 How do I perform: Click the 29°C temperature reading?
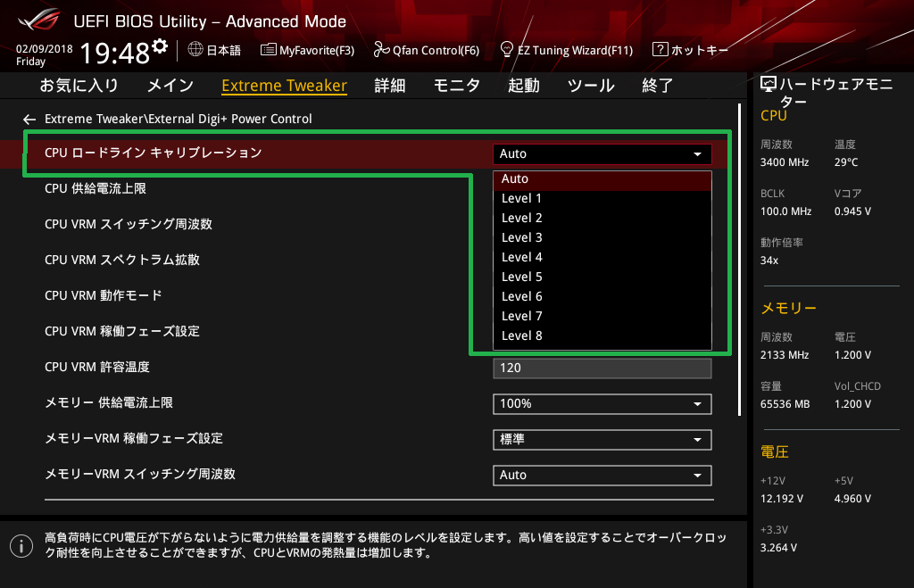coord(846,162)
